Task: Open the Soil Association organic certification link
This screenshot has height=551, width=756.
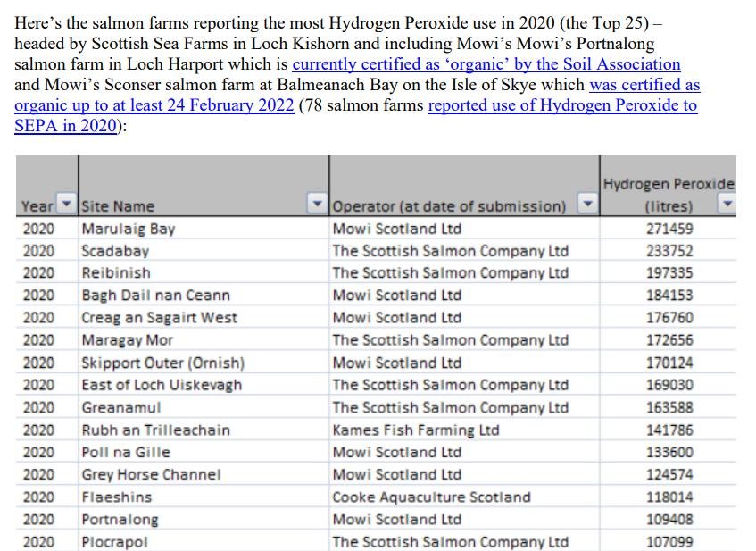Action: pyautogui.click(x=486, y=64)
